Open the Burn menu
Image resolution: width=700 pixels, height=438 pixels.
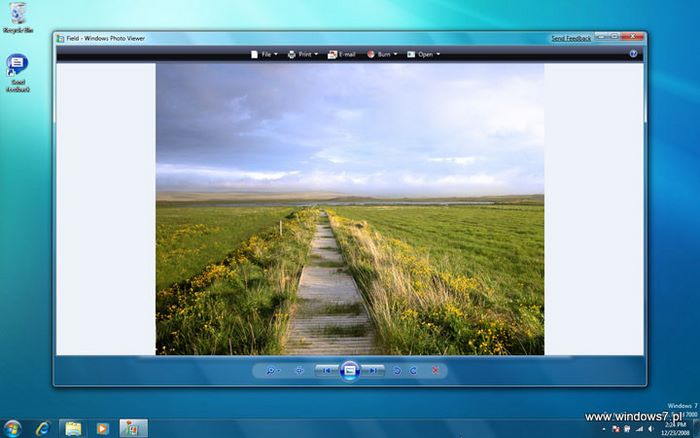382,54
